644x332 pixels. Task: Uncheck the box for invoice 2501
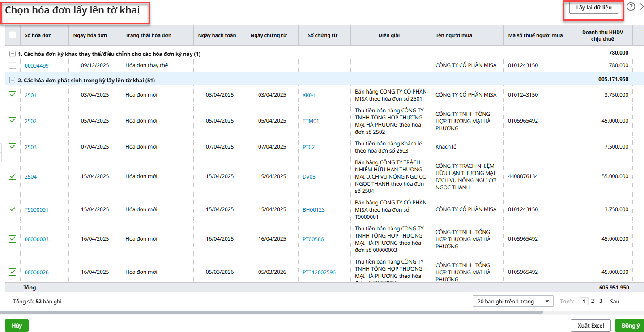[x=13, y=95]
